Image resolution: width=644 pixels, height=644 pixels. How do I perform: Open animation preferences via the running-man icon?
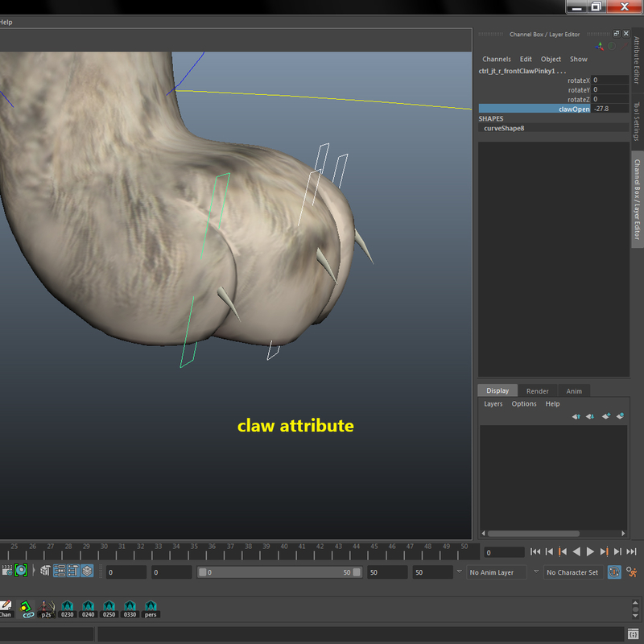tap(631, 572)
